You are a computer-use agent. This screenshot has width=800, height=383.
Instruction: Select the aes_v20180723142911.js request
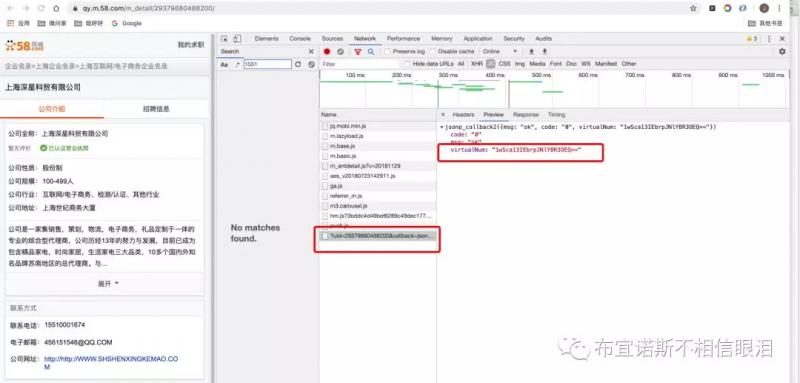point(378,176)
